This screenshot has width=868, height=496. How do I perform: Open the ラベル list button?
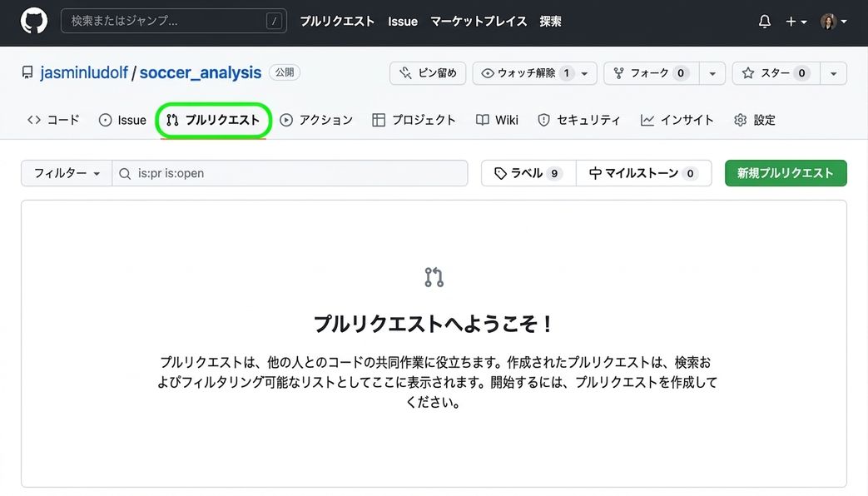[x=528, y=173]
